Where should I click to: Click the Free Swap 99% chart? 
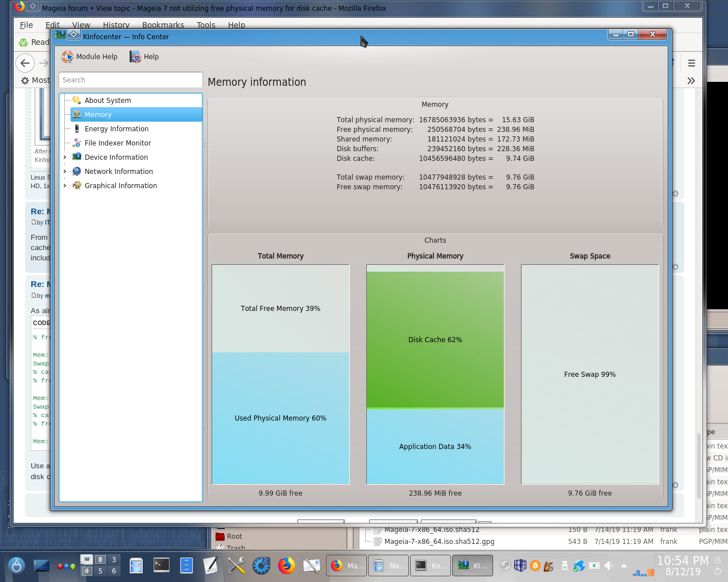[590, 375]
